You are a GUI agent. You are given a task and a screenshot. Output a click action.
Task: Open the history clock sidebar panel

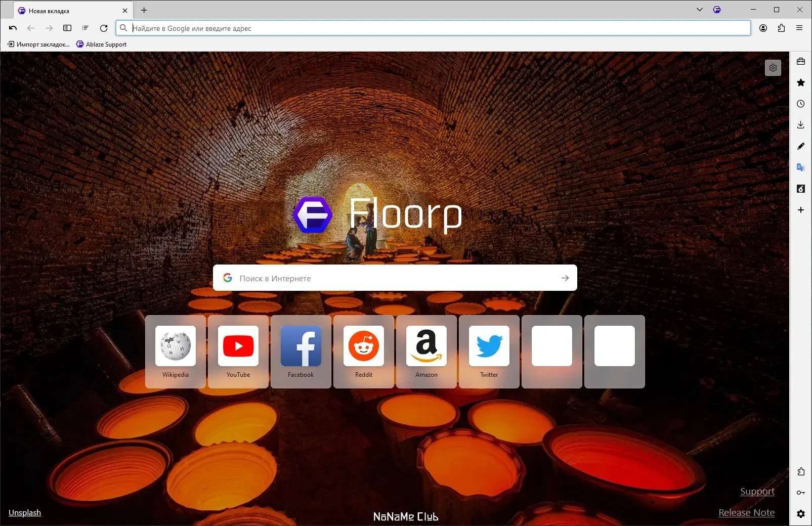coord(801,104)
